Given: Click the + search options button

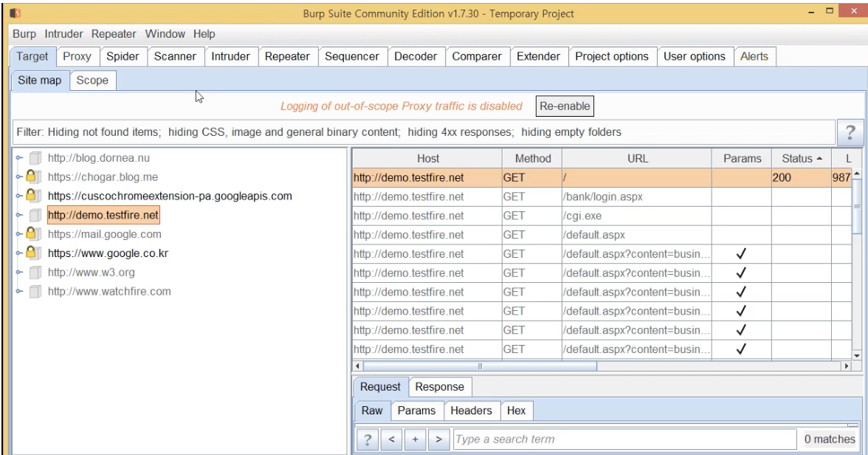Looking at the screenshot, I should click(415, 439).
